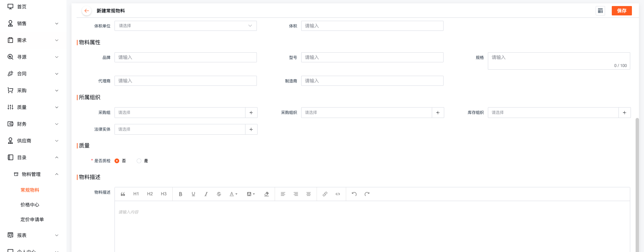Select 否 for 是否质检
Image resolution: width=644 pixels, height=252 pixels.
click(x=117, y=161)
